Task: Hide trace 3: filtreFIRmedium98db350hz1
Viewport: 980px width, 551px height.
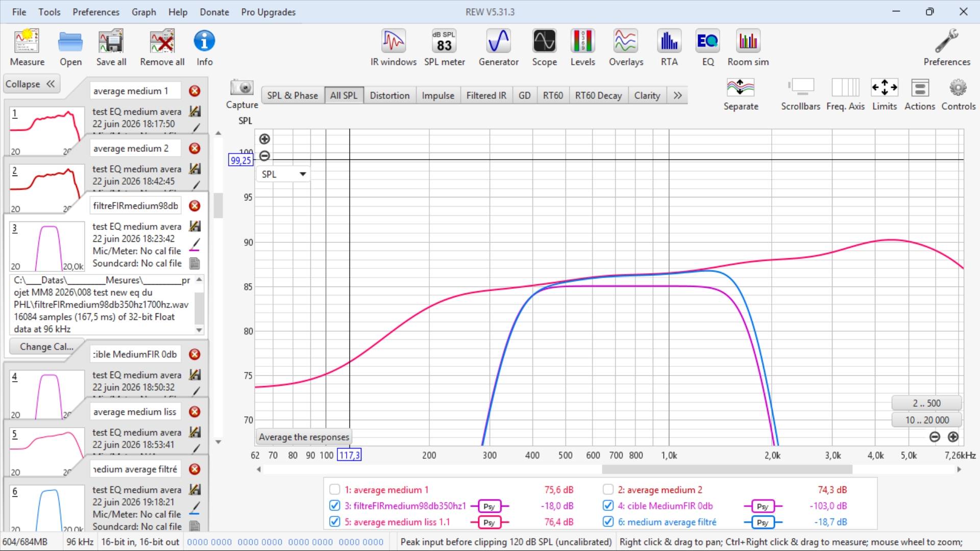Action: point(335,506)
